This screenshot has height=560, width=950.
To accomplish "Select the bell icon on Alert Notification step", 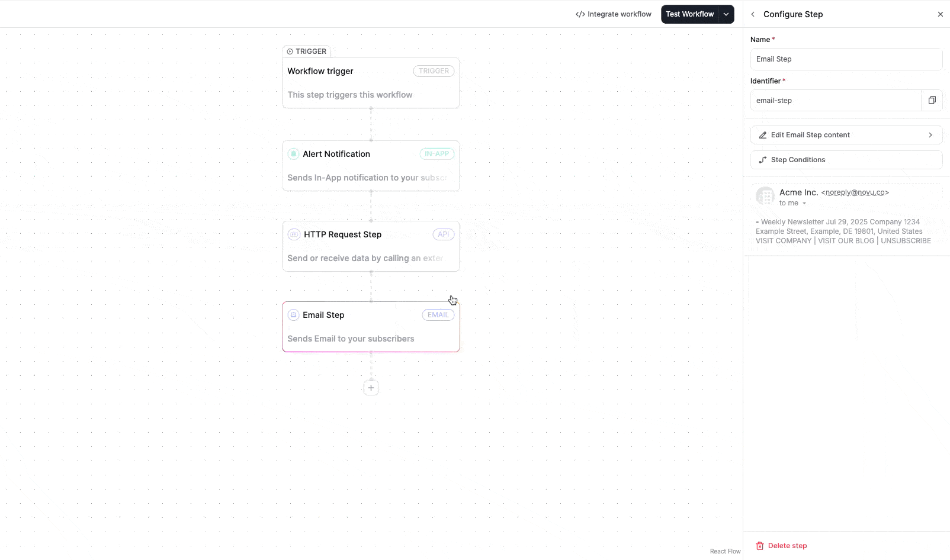I will [293, 153].
